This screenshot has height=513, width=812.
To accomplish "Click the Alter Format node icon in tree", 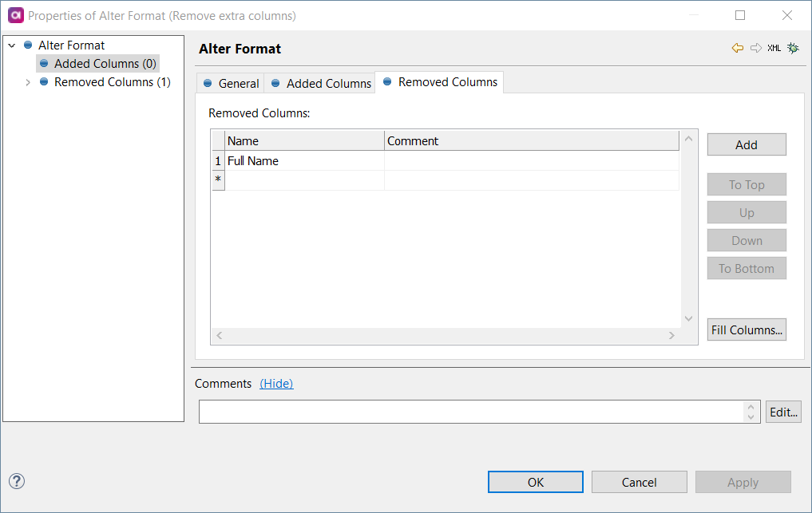I will 29,45.
